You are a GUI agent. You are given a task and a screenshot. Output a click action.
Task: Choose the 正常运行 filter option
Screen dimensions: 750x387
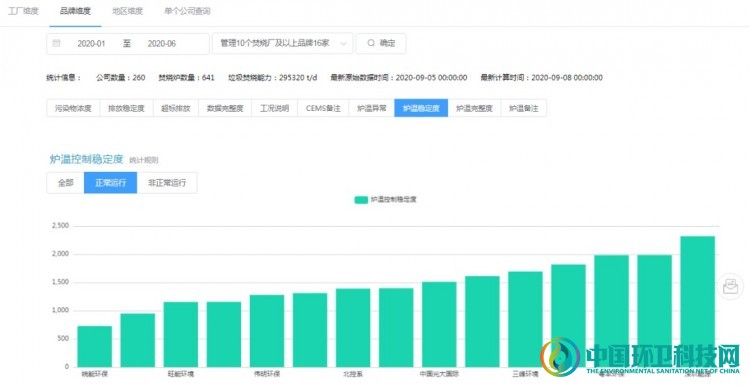110,183
